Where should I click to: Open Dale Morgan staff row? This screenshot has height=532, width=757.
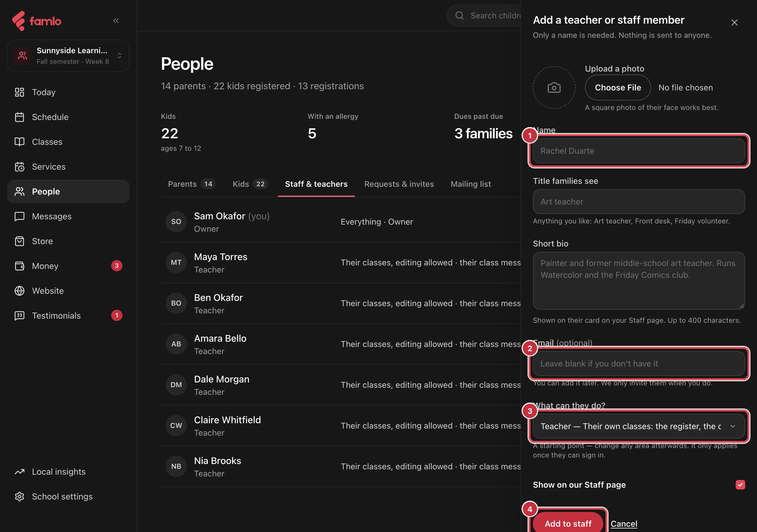point(341,385)
